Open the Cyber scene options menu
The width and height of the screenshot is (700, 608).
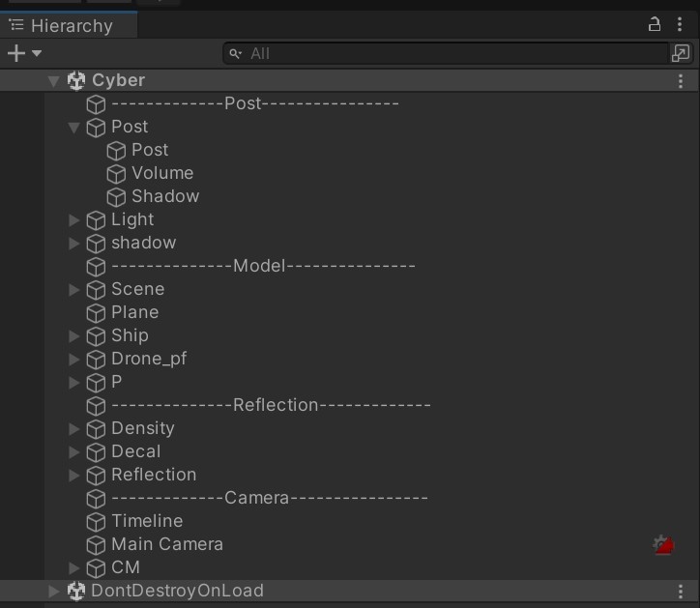pos(681,81)
